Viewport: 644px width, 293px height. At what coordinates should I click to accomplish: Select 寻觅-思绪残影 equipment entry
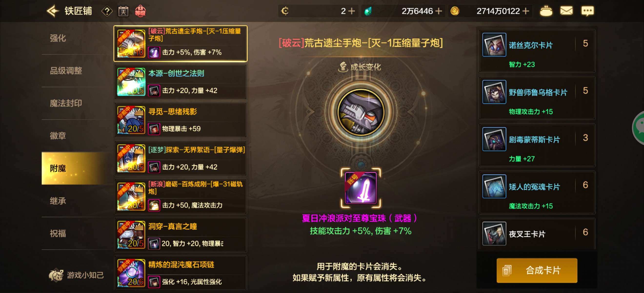181,120
